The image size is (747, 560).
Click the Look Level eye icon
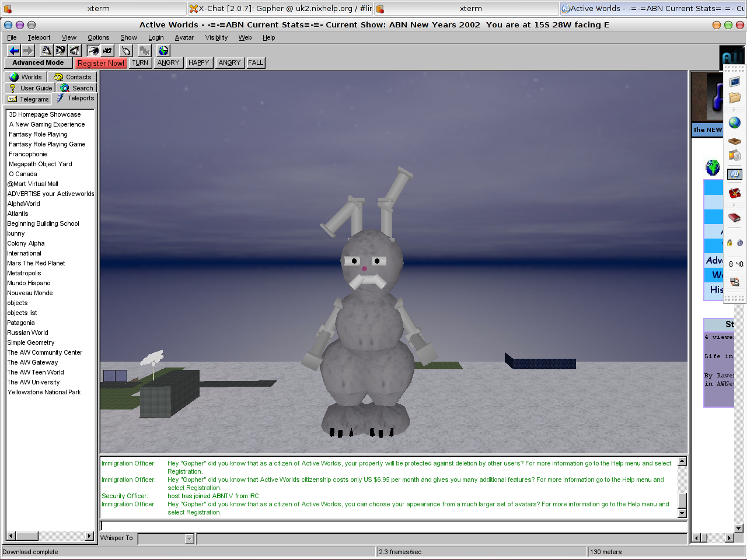pos(61,51)
